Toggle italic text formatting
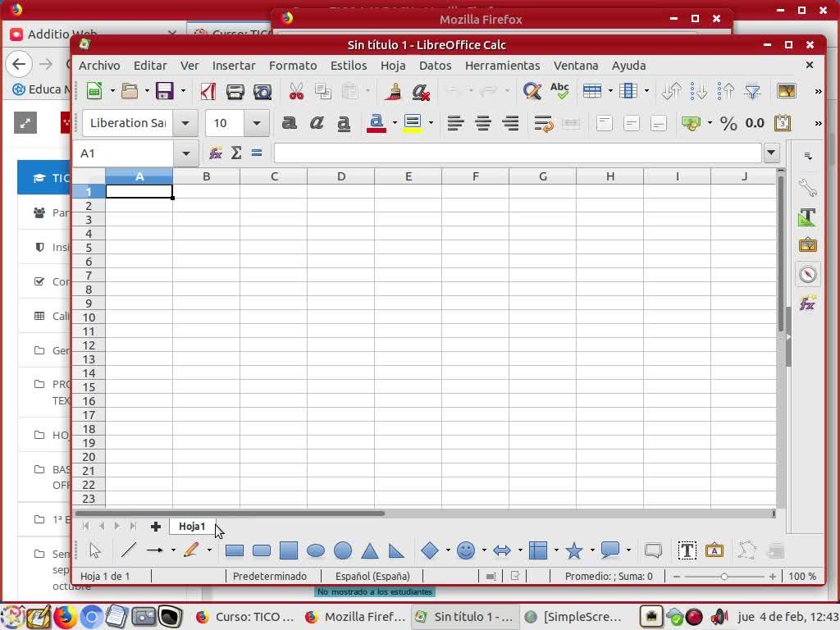840x630 pixels. [x=317, y=123]
